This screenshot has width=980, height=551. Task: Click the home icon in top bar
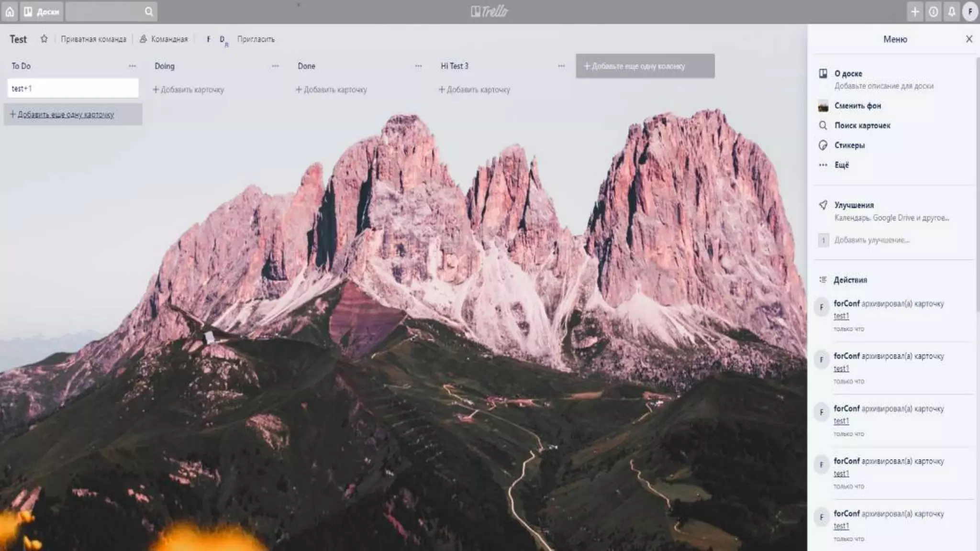coord(10,11)
